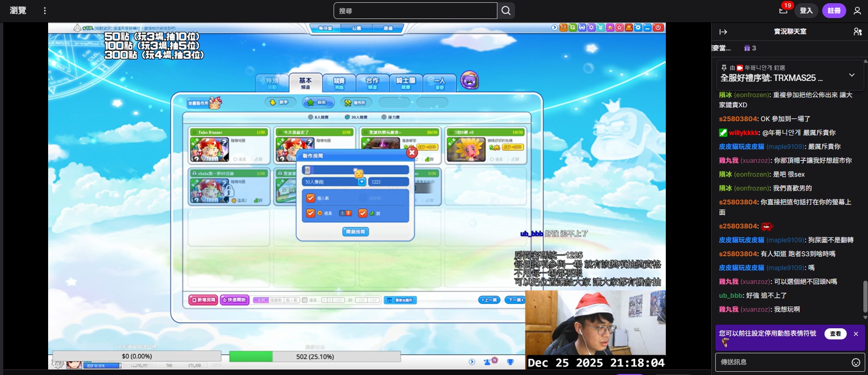Open the 30人賽跑 mode dropdown arrow
This screenshot has width=868, height=375.
[362, 182]
